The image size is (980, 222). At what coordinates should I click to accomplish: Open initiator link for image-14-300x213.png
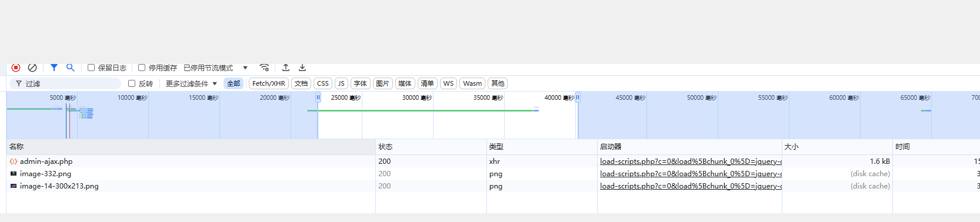tap(691, 186)
